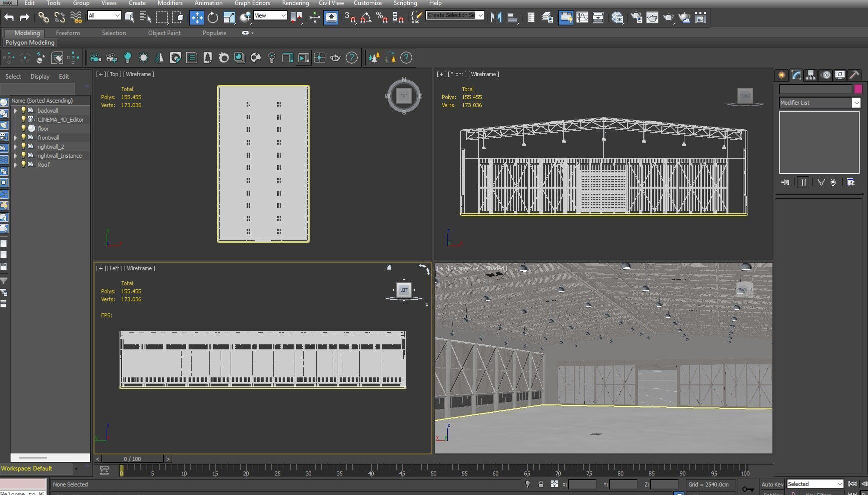Viewport: 868px width, 495px height.
Task: Click the X coordinate input field
Action: pos(582,484)
